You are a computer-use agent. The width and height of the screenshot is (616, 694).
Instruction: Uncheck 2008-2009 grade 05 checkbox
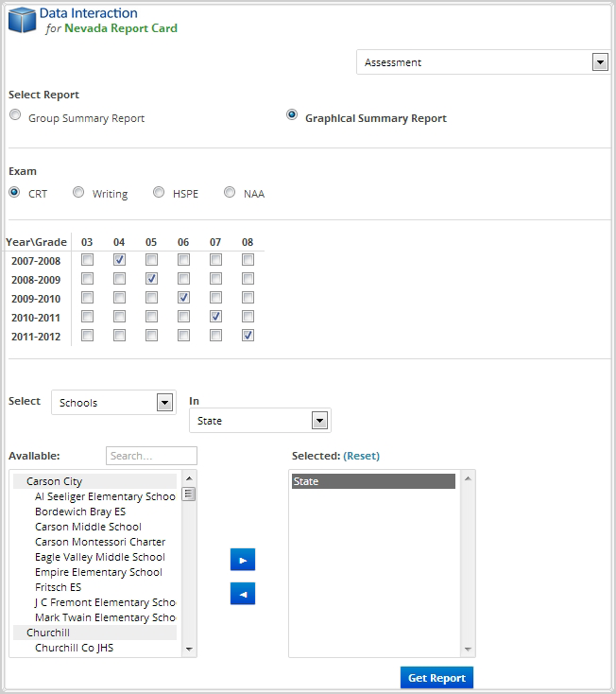pyautogui.click(x=152, y=278)
